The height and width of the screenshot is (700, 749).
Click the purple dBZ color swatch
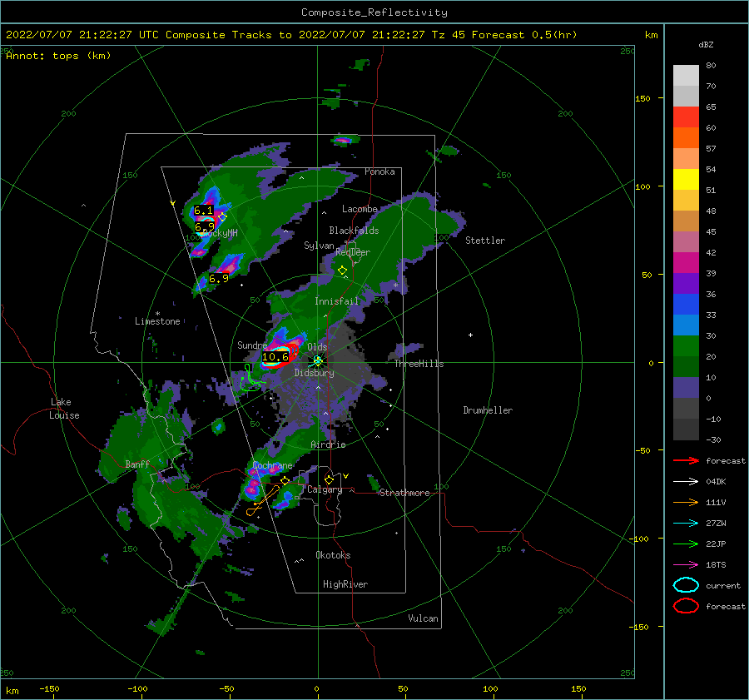point(686,283)
